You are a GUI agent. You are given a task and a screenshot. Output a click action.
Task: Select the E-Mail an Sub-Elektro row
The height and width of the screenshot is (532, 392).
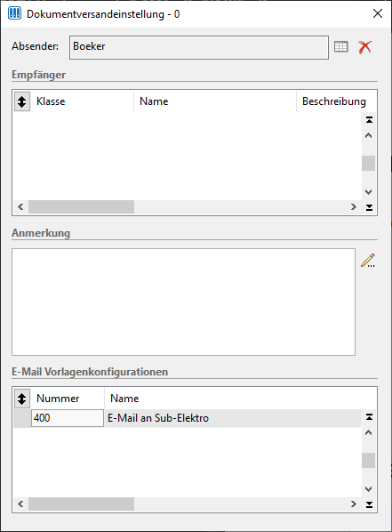pos(188,418)
